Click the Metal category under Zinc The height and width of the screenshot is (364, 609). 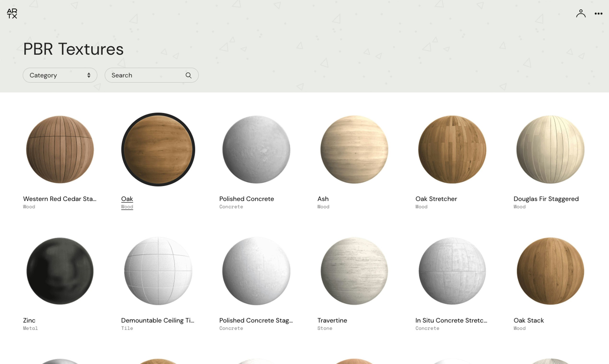(x=30, y=328)
